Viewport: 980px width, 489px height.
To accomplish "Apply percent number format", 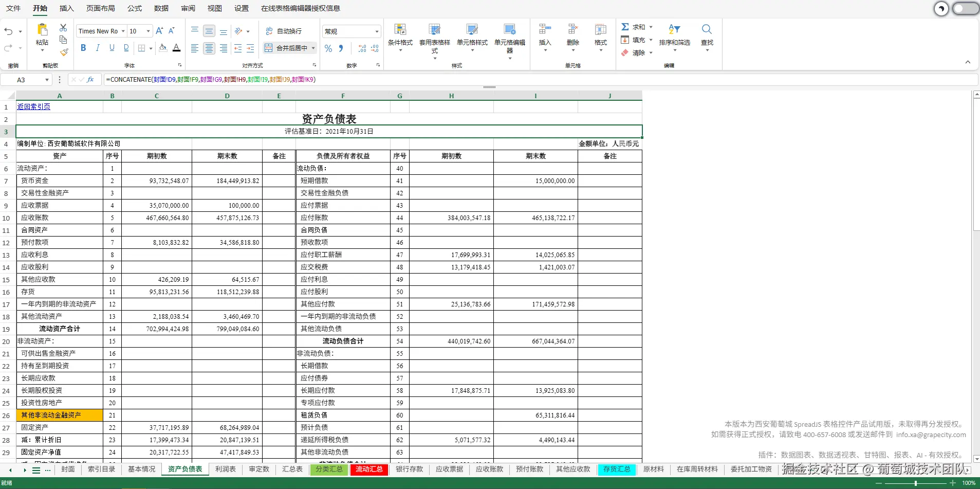I will tap(328, 48).
